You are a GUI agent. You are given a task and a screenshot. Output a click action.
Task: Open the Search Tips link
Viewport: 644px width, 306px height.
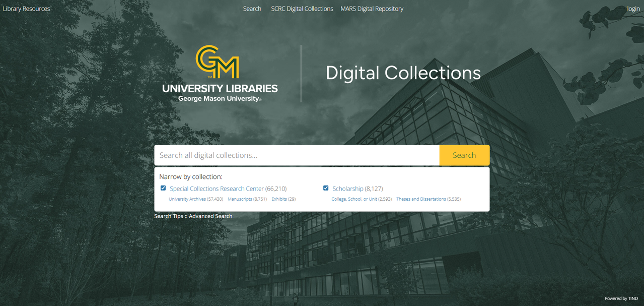169,216
